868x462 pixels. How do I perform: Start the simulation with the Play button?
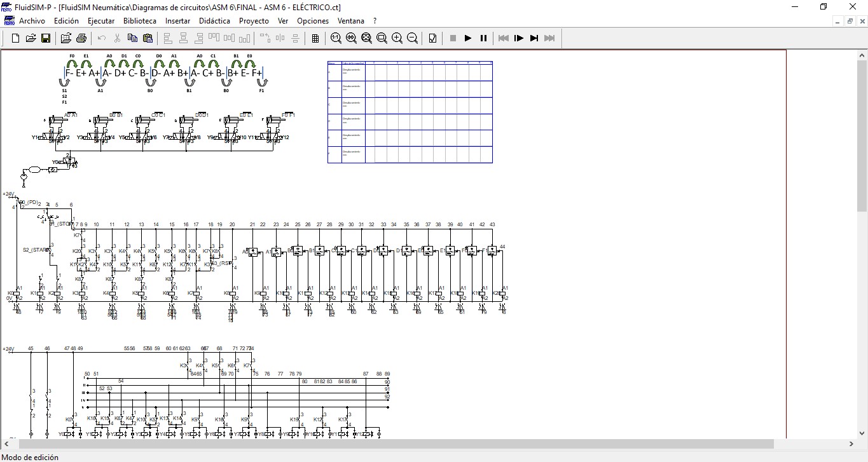pyautogui.click(x=468, y=38)
